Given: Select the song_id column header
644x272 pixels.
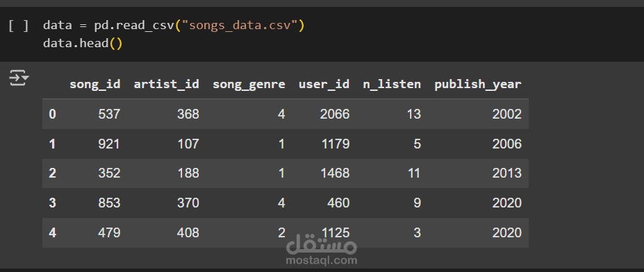Looking at the screenshot, I should point(95,84).
